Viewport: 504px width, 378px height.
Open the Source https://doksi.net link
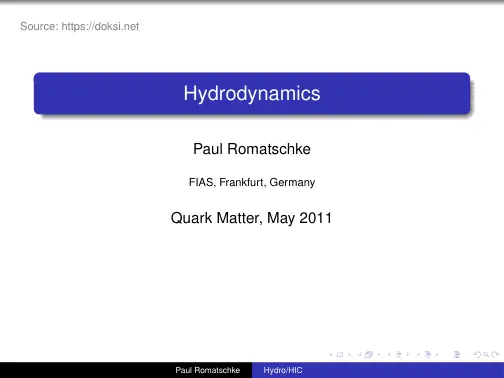(x=79, y=26)
